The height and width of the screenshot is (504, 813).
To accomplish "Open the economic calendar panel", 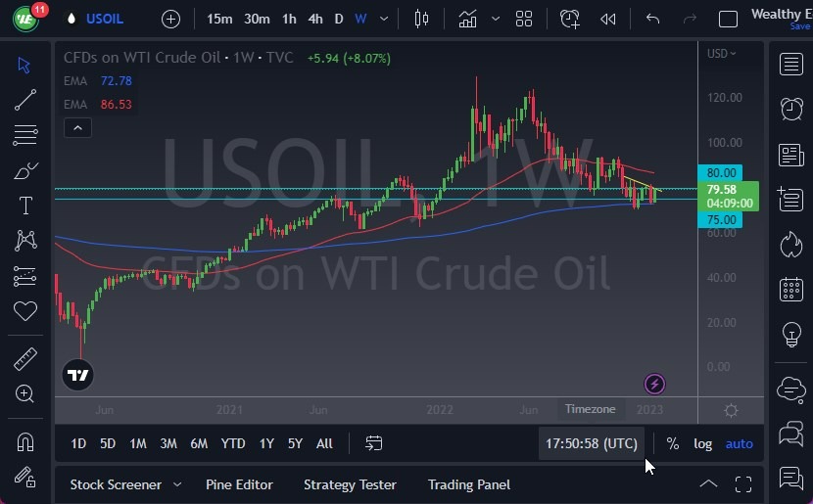I will (791, 289).
